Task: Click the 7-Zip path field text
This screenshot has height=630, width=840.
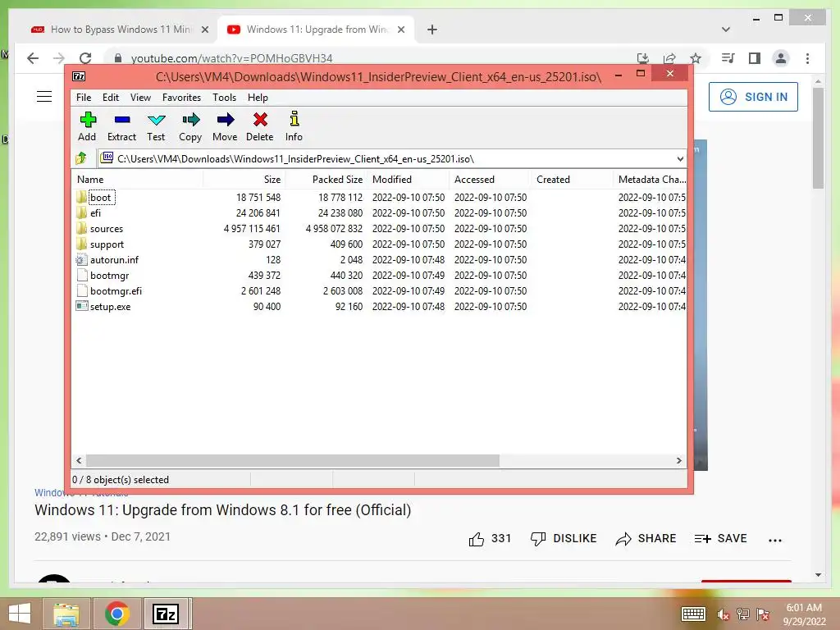Action: (x=295, y=158)
